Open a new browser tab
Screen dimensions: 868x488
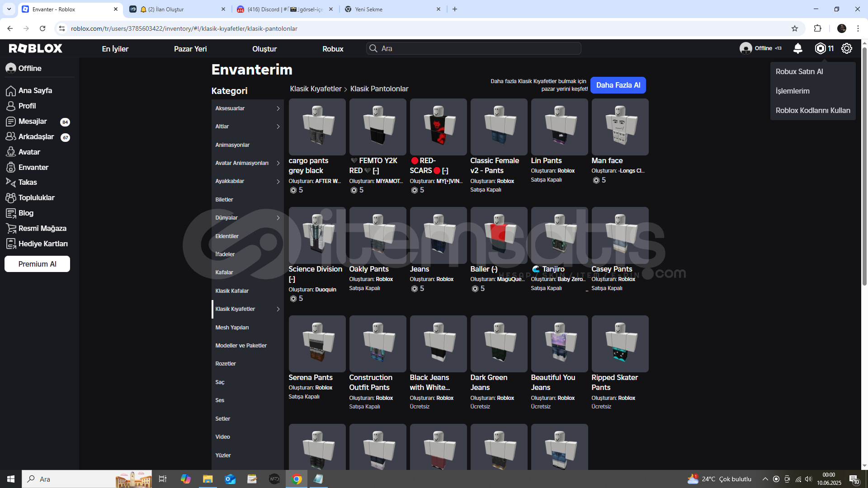coord(455,9)
